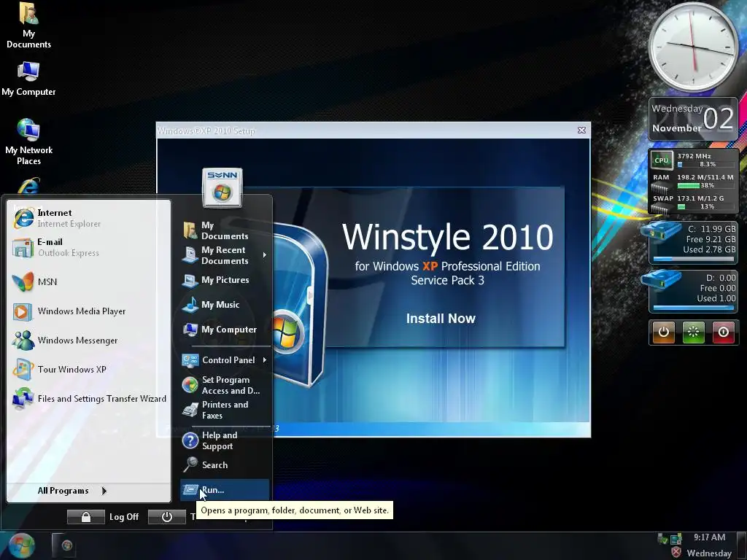
Task: Open Windows Media Player shortcut
Action: click(88, 311)
